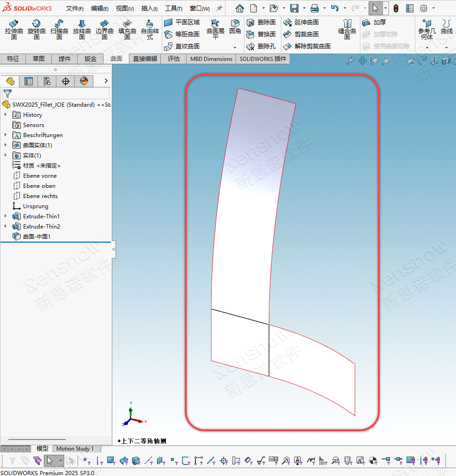Image resolution: width=456 pixels, height=476 pixels.
Task: Open the 插入 menu
Action: [x=149, y=8]
